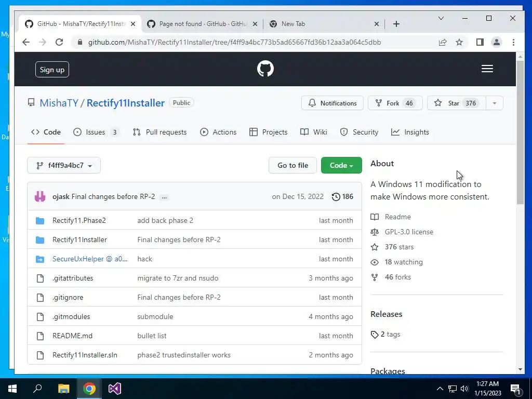This screenshot has width=532, height=399.
Task: Open the Star lists dropdown arrow
Action: (x=495, y=103)
